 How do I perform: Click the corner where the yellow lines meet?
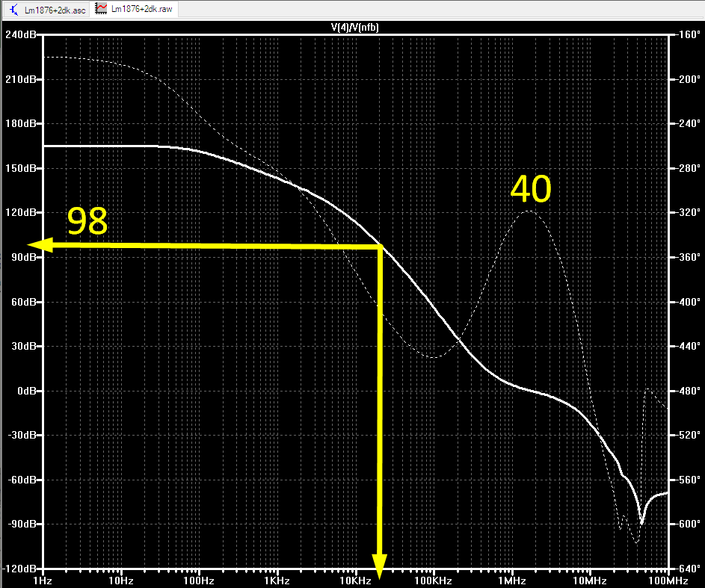tap(381, 247)
